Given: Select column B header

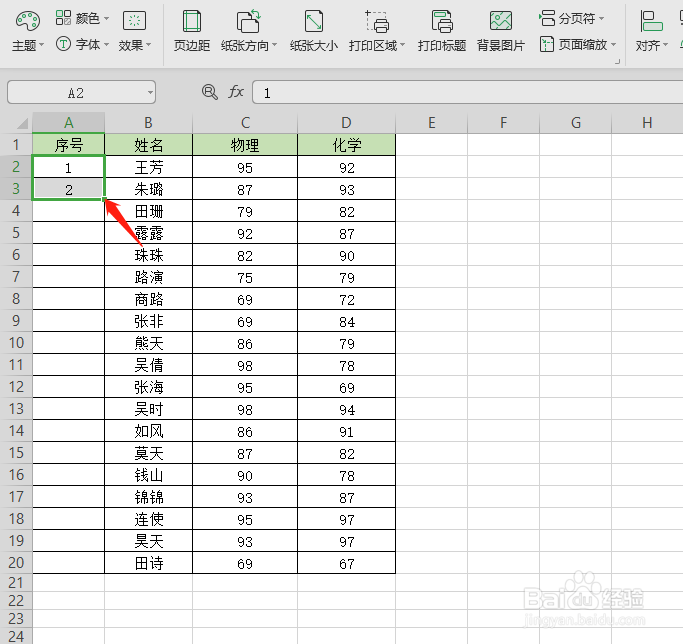Looking at the screenshot, I should pos(149,123).
